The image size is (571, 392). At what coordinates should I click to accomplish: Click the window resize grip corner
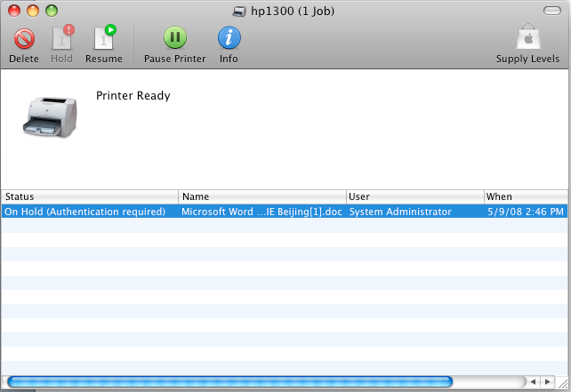pyautogui.click(x=562, y=383)
